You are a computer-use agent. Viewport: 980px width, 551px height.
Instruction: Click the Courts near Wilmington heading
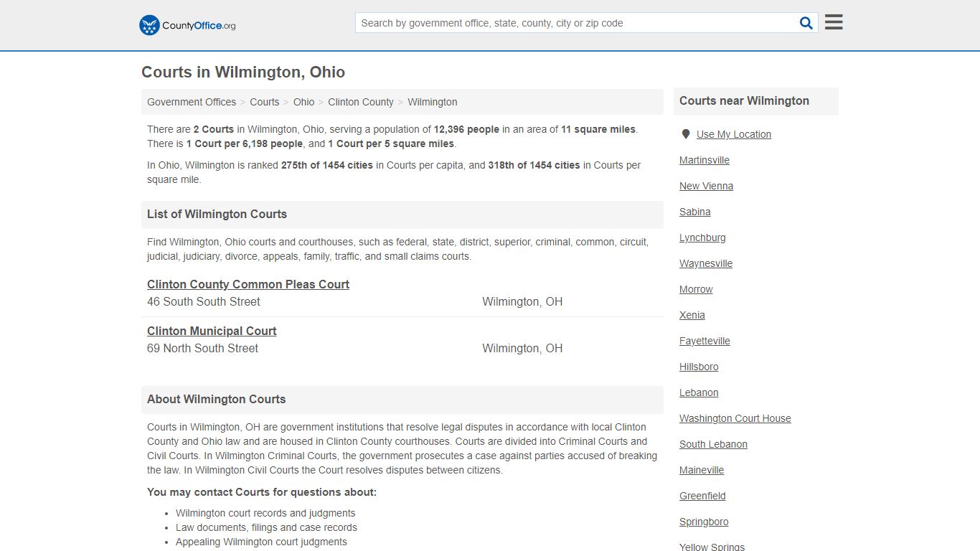click(744, 101)
